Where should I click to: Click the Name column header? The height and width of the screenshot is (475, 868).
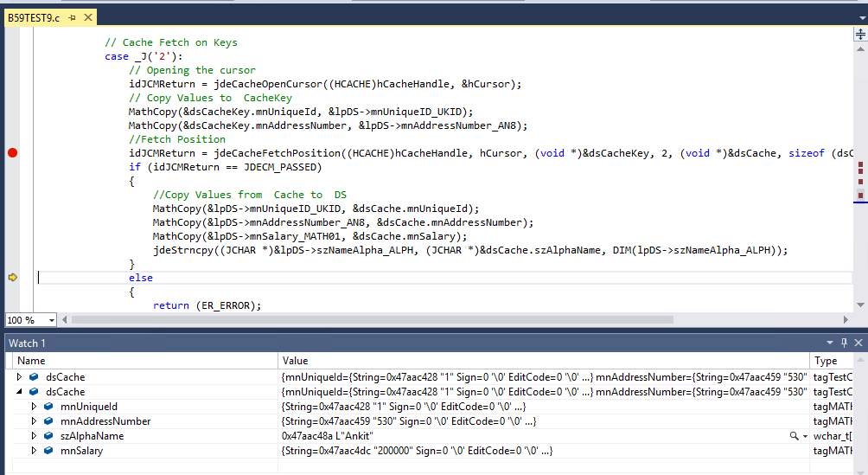[x=145, y=361]
